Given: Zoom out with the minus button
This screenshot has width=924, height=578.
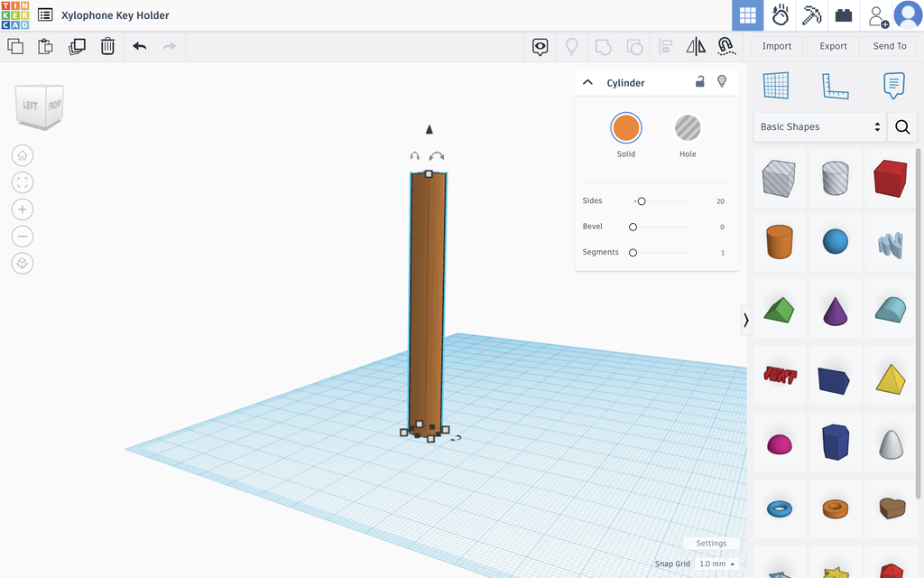Looking at the screenshot, I should pos(23,237).
